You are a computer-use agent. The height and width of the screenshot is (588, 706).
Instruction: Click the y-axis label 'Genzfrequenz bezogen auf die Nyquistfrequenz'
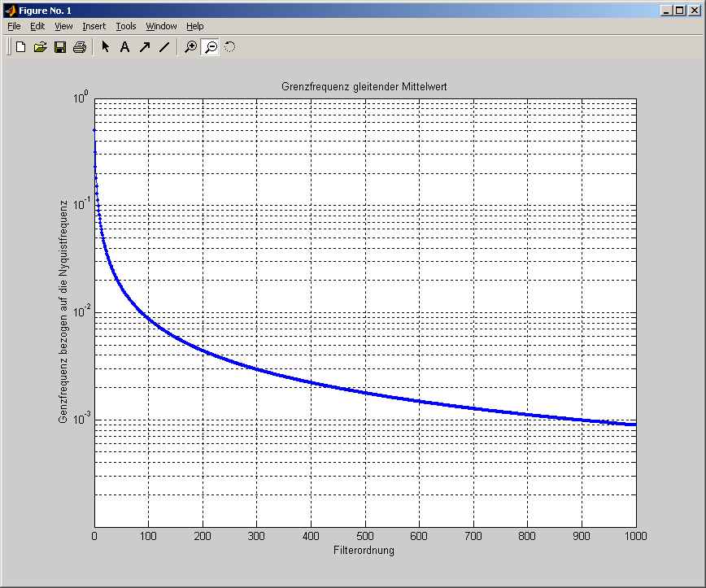pos(63,311)
